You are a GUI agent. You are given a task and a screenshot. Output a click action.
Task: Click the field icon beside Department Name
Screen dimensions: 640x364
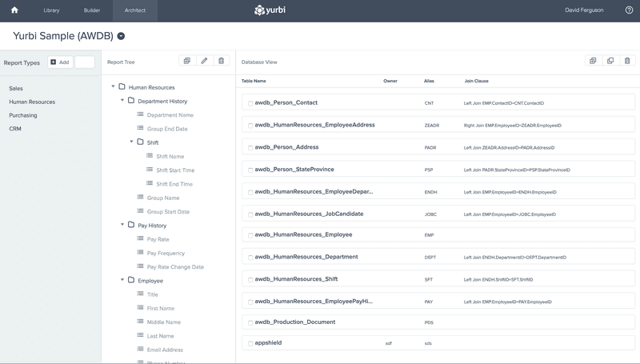(140, 114)
